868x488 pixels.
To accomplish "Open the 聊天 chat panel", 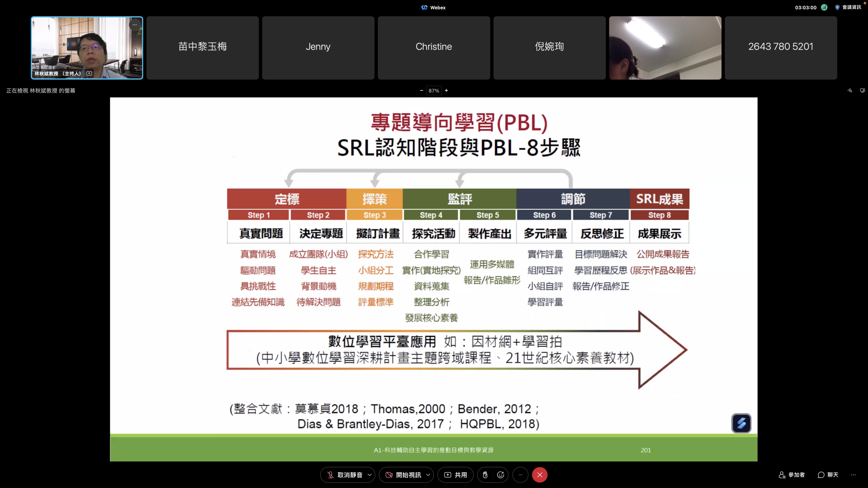I will coord(828,475).
